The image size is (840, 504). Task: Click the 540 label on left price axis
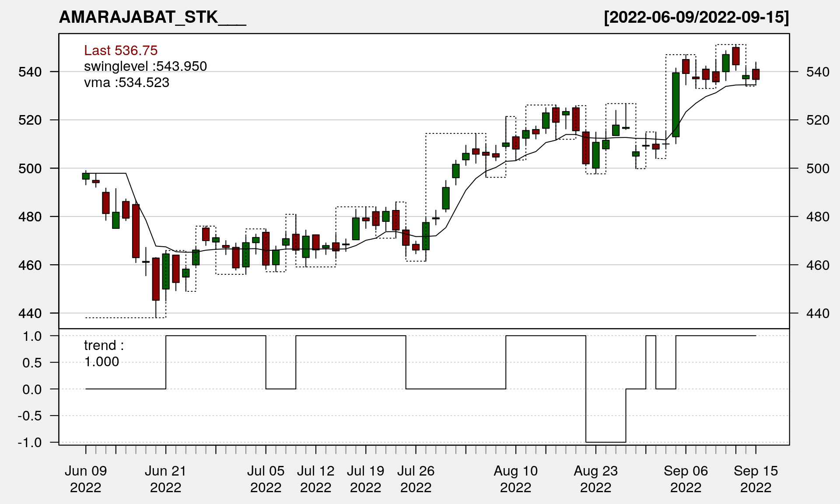[30, 72]
